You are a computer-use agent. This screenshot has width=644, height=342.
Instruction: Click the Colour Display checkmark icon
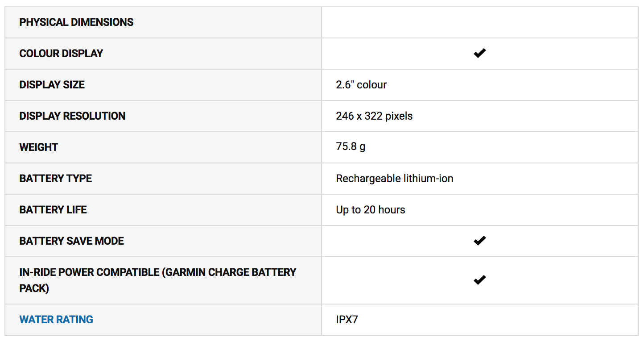479,54
